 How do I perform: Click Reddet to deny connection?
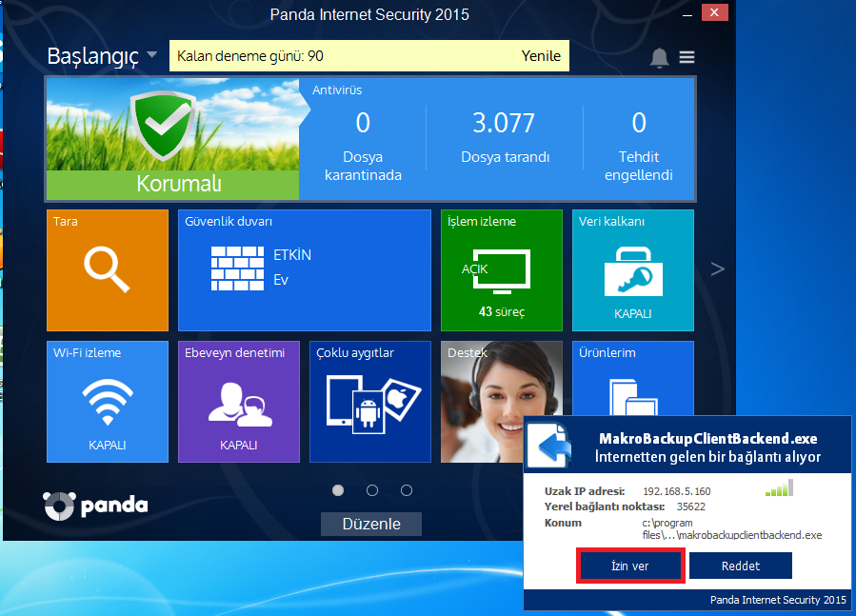pos(741,566)
